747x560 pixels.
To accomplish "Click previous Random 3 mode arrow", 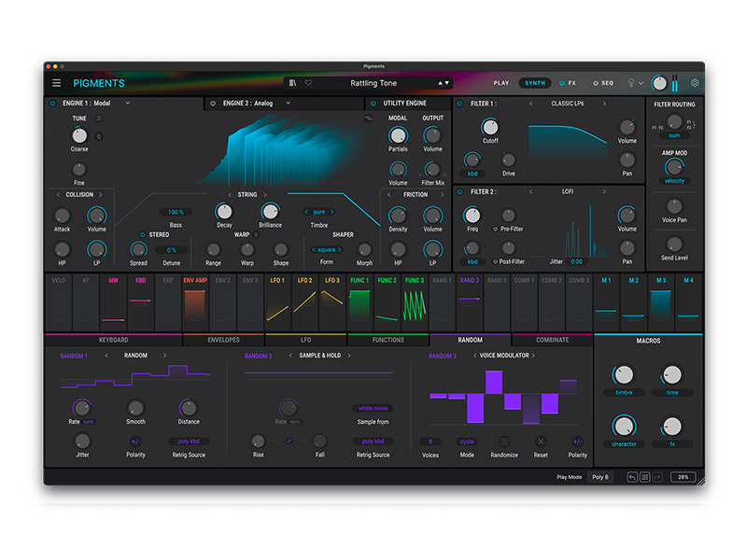I will [474, 356].
